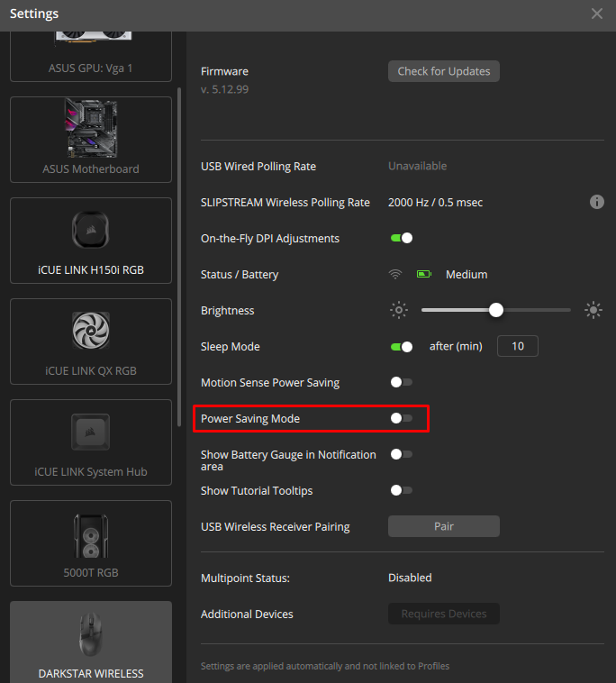Open SLIPSTREAM Wireless Polling Rate dropdown
This screenshot has height=683, width=616.
pyautogui.click(x=435, y=203)
